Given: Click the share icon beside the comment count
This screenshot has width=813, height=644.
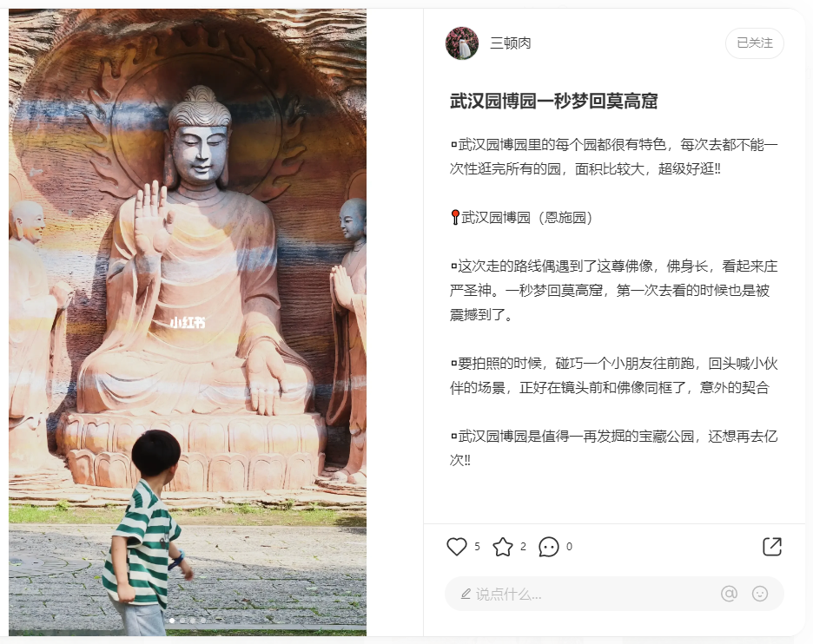Looking at the screenshot, I should click(772, 547).
